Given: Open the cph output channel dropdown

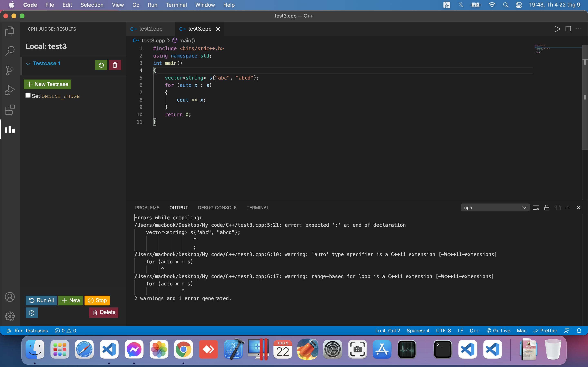Looking at the screenshot, I should coord(495,208).
